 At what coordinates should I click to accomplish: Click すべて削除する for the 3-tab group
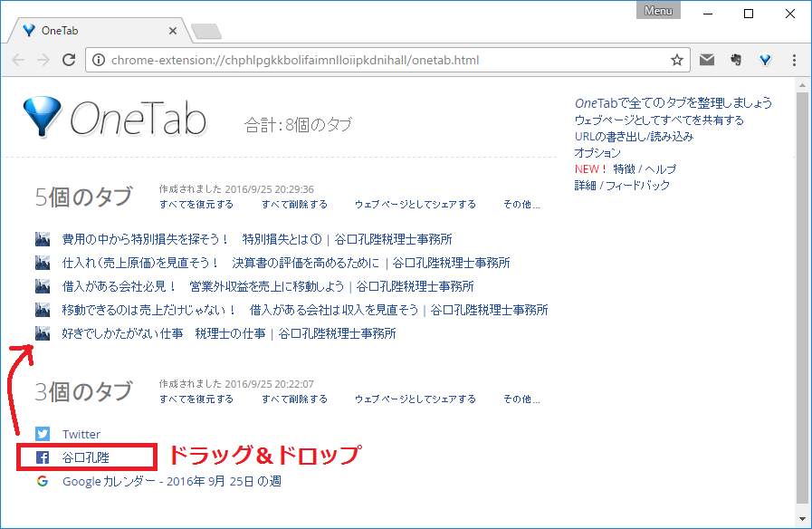(x=294, y=399)
